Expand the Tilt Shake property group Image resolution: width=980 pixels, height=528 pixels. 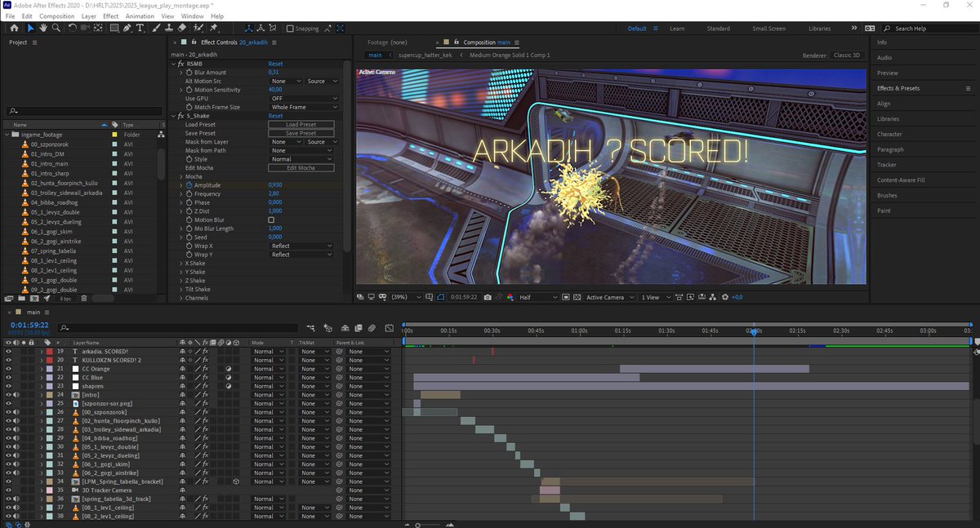(181, 290)
